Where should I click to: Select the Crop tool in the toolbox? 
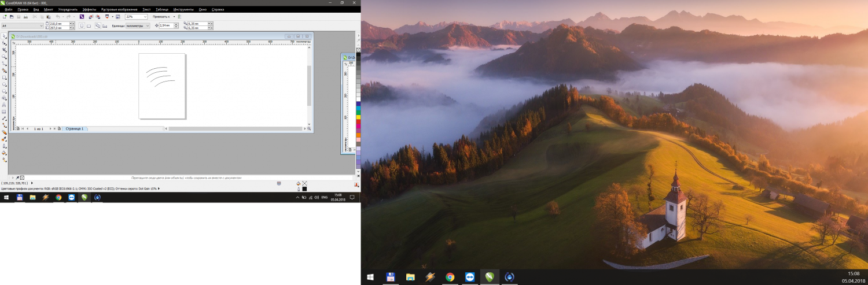click(4, 50)
